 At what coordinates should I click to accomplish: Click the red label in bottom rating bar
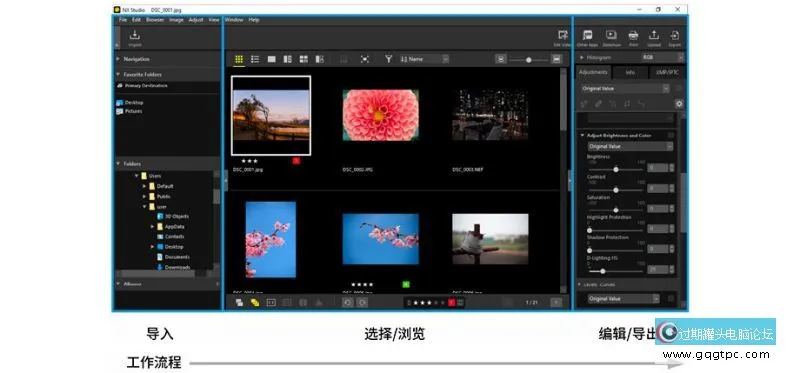coord(452,303)
